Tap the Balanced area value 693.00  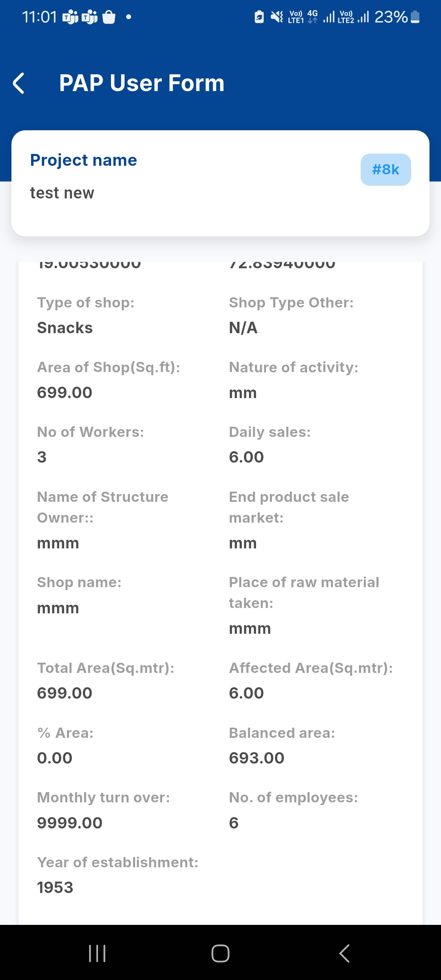point(256,758)
